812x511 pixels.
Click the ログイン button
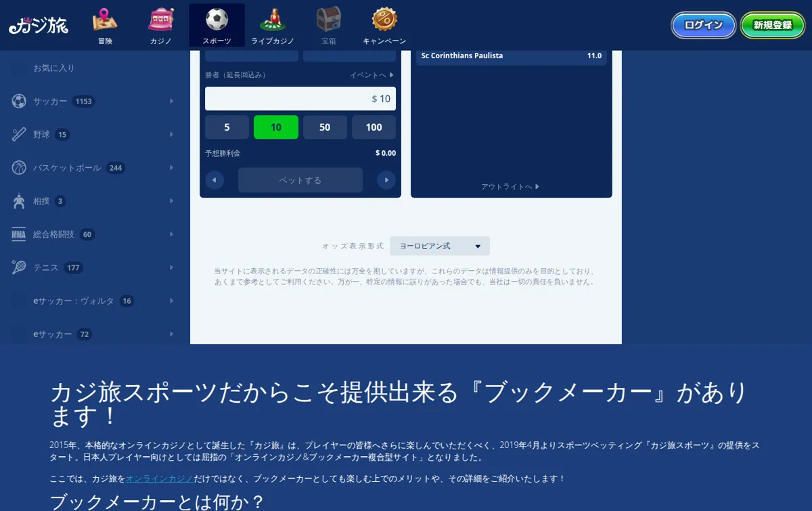pyautogui.click(x=704, y=26)
